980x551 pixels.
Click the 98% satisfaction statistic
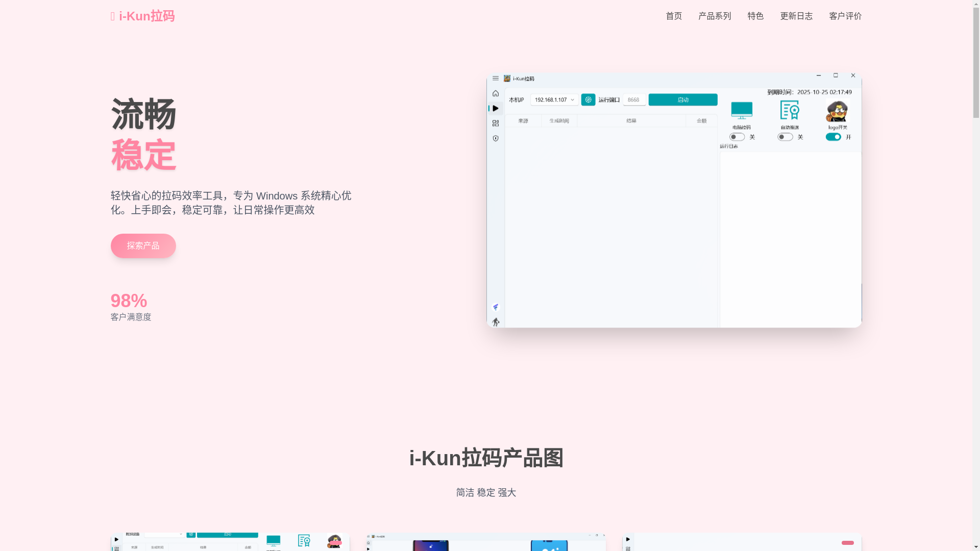tap(129, 301)
